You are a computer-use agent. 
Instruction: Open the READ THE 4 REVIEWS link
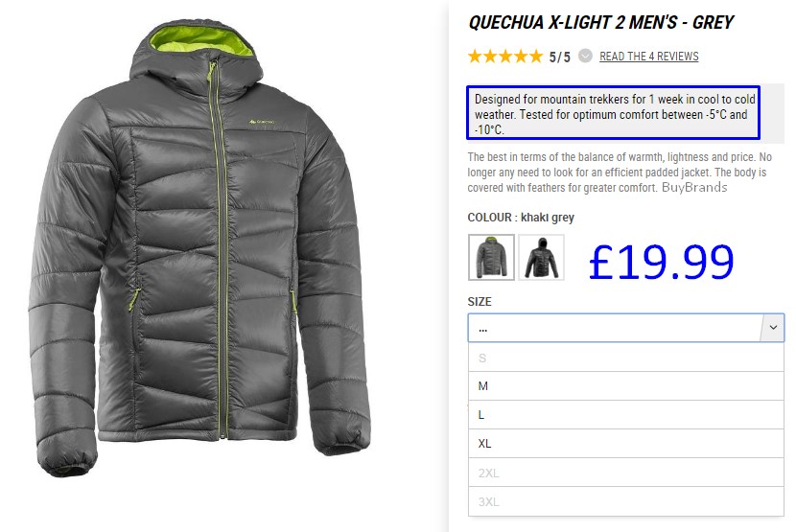point(648,57)
